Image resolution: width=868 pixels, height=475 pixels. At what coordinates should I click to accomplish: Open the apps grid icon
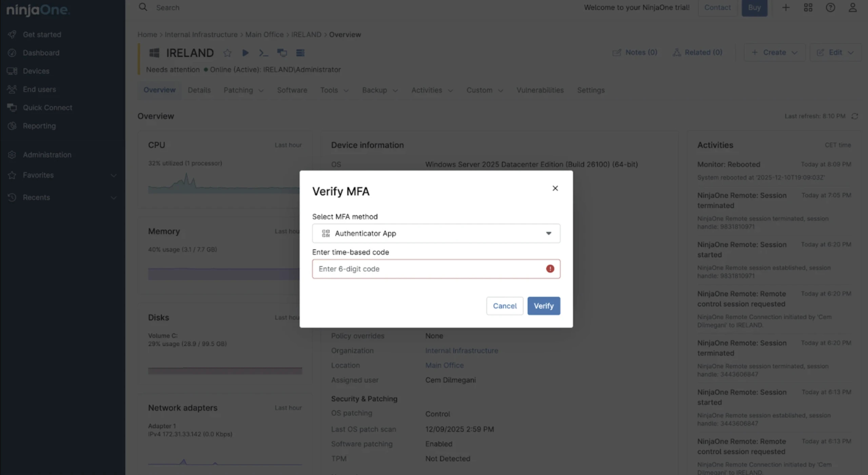(808, 7)
